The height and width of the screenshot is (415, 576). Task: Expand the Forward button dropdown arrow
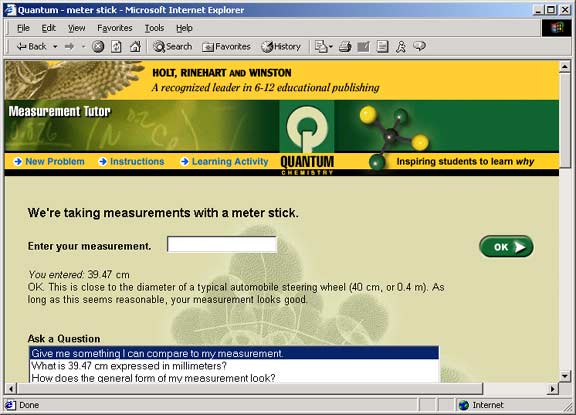click(83, 47)
